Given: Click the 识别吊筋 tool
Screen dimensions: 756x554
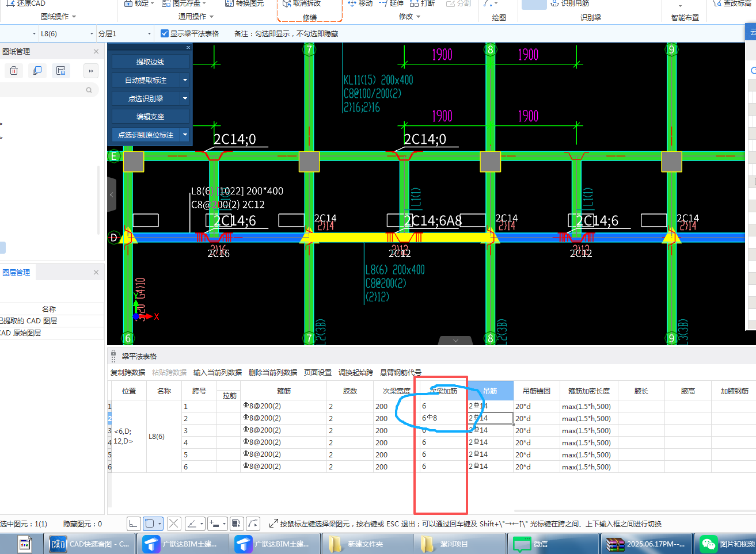Looking at the screenshot, I should [569, 3].
